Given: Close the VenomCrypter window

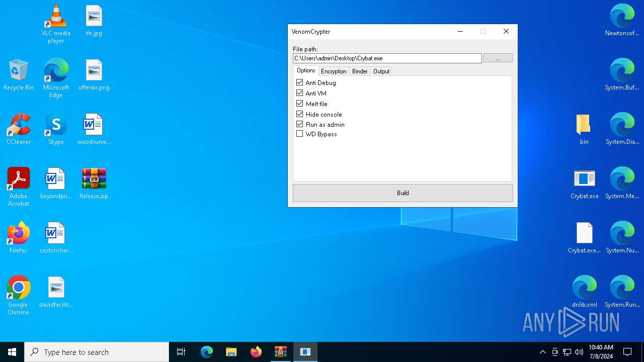Looking at the screenshot, I should point(506,31).
